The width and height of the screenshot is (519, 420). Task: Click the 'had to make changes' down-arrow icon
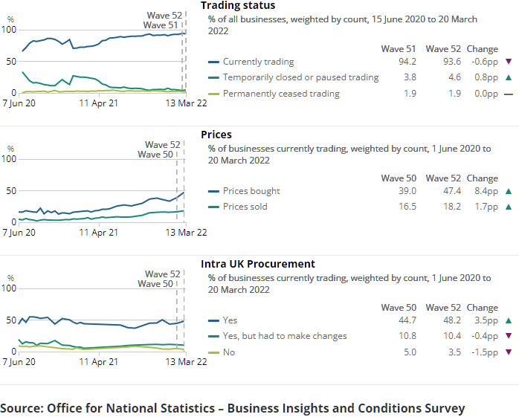pyautogui.click(x=509, y=336)
